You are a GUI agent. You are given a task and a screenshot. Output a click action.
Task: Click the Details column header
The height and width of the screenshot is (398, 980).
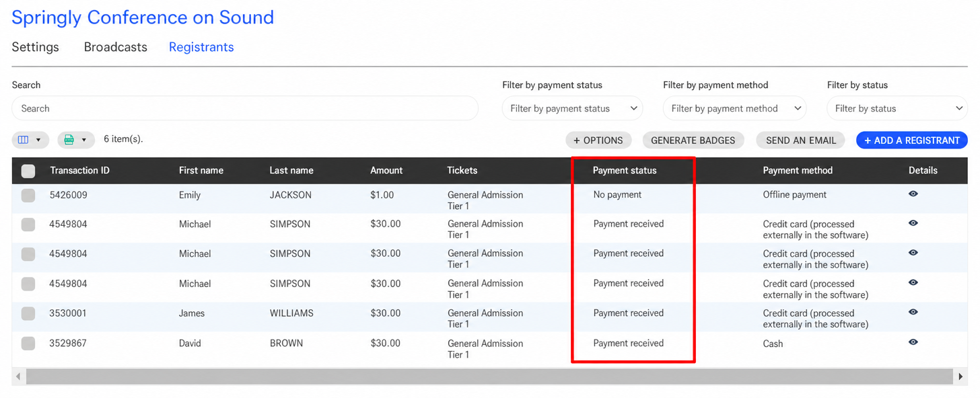coord(923,170)
